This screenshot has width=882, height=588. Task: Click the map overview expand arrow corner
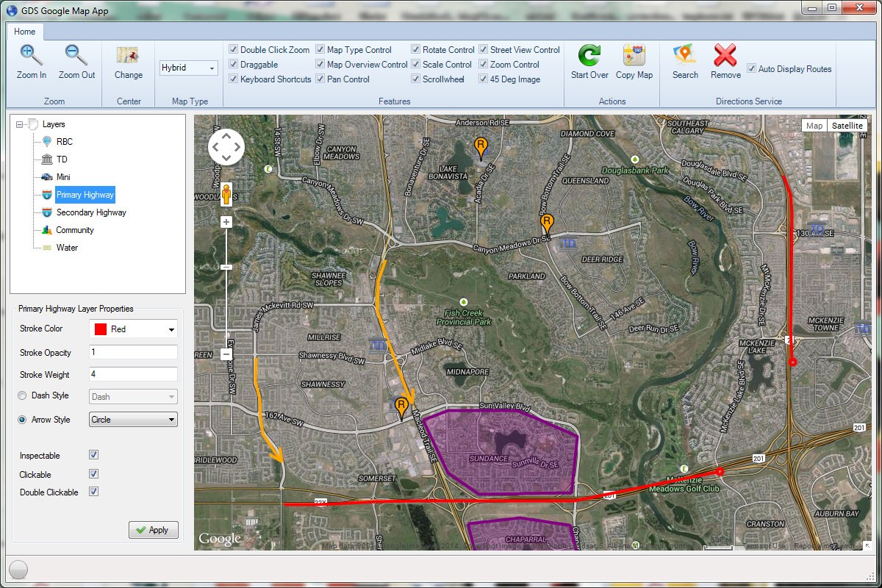867,545
